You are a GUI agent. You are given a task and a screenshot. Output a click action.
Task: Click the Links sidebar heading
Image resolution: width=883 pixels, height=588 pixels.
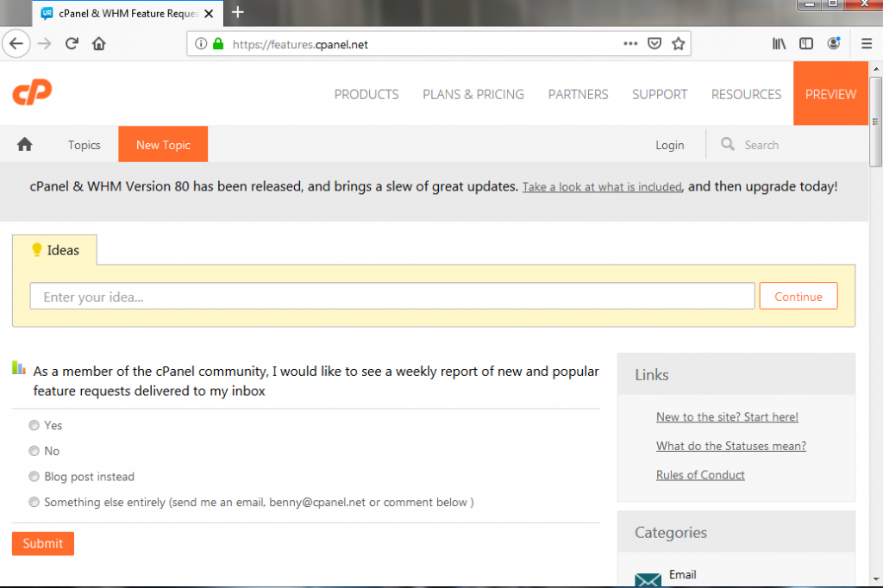[x=652, y=374]
